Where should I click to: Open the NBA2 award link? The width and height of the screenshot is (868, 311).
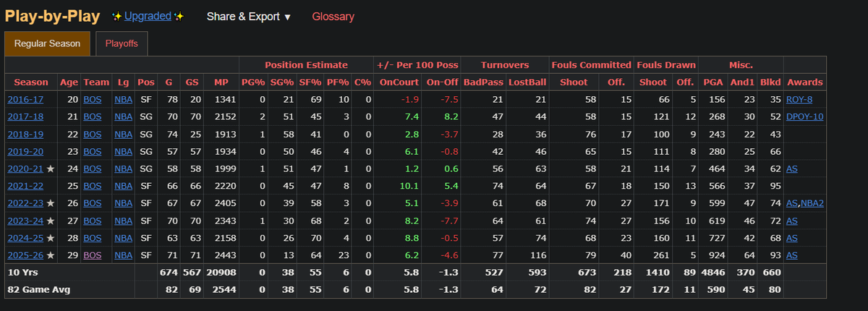pos(813,204)
